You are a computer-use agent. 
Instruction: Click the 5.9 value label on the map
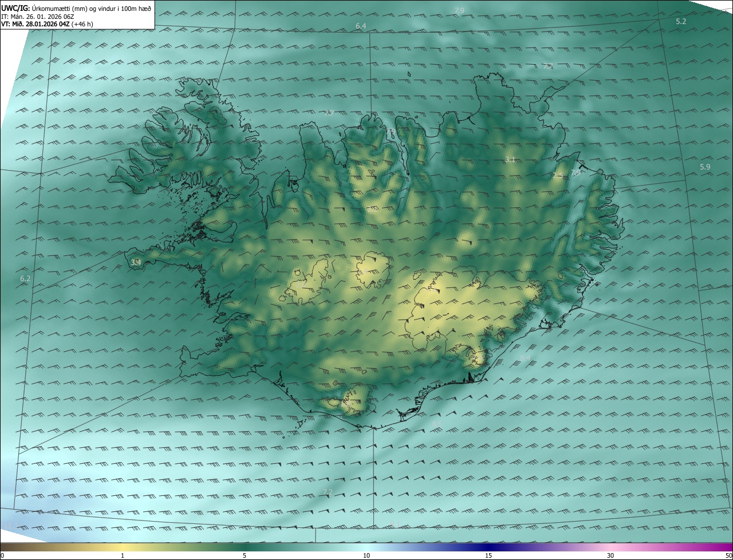coord(705,167)
